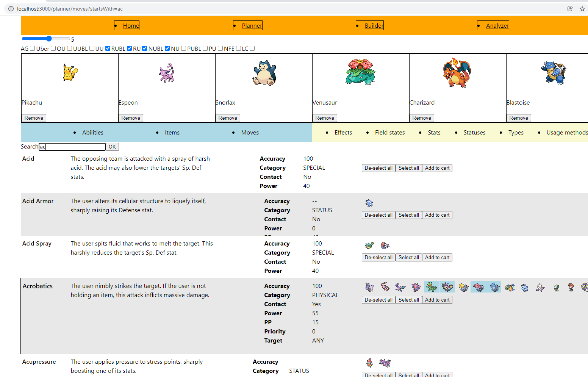The image size is (588, 377).
Task: Select the first sprite in Acupressure row
Action: tap(369, 363)
